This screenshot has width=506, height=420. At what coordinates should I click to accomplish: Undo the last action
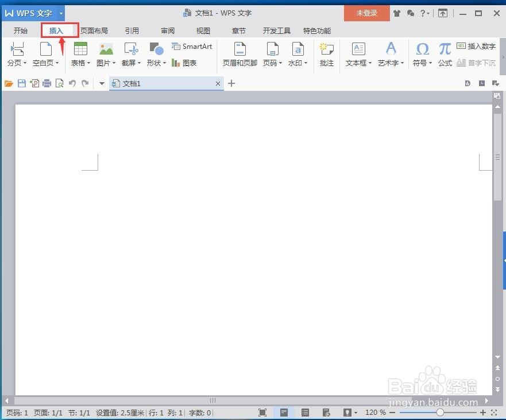tap(72, 84)
